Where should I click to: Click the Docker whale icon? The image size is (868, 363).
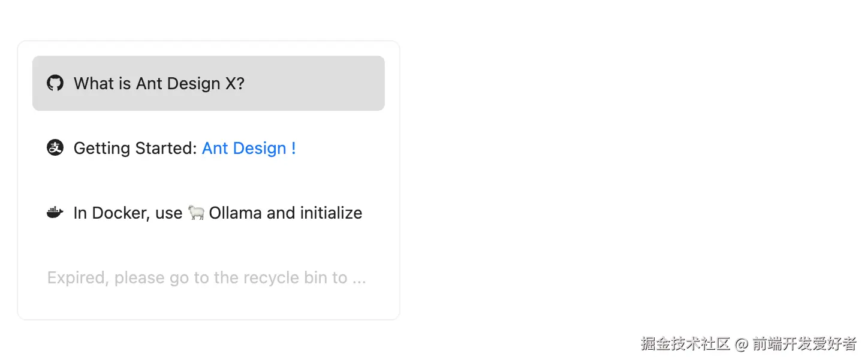pos(55,213)
